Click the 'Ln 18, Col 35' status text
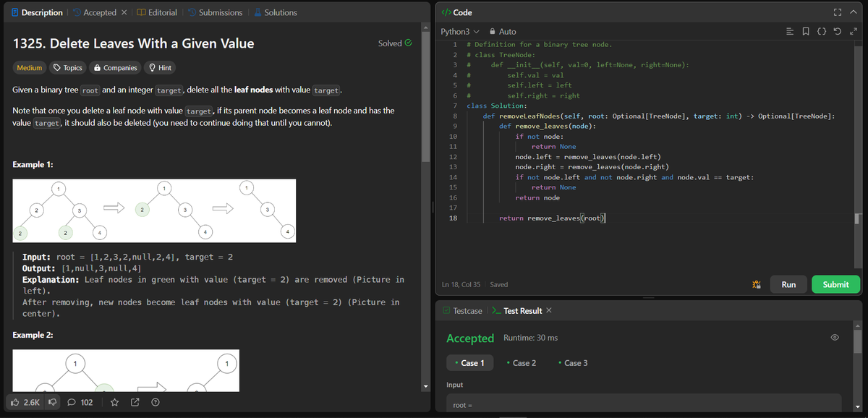The image size is (868, 418). [462, 285]
